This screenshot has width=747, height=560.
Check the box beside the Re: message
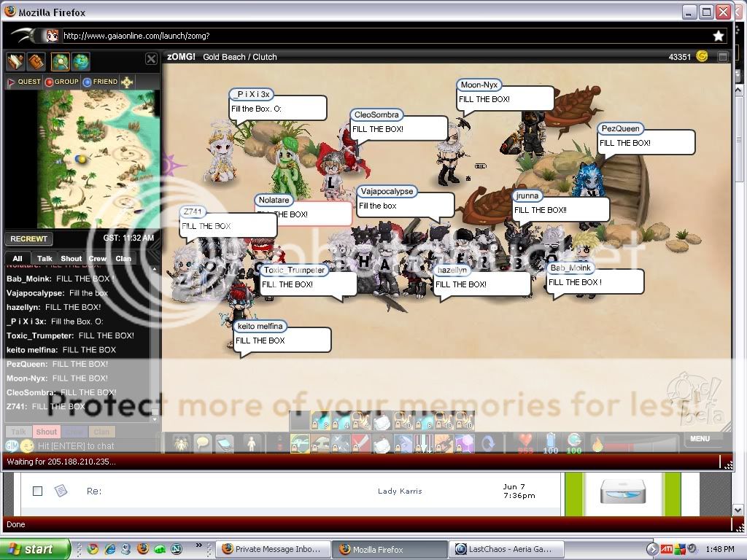37,491
